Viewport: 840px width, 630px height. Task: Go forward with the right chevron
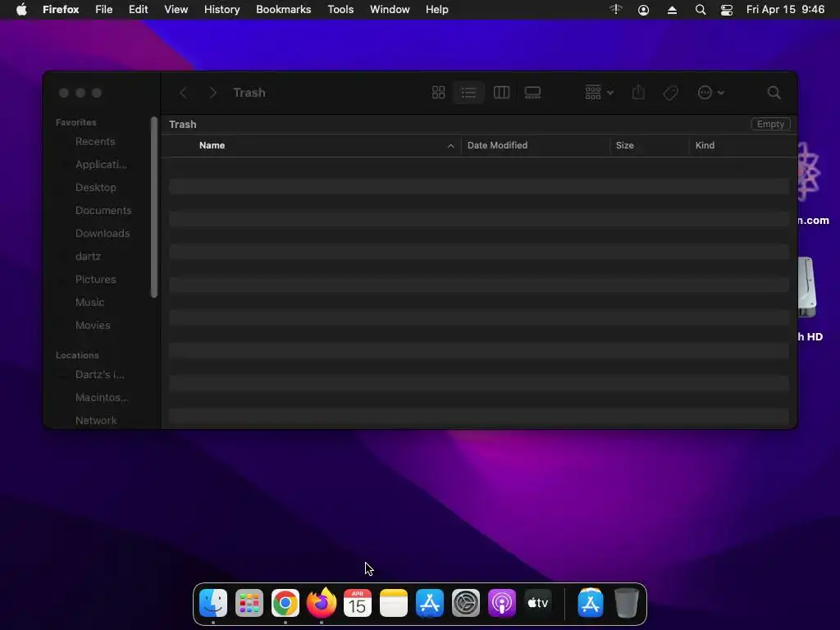[x=212, y=93]
